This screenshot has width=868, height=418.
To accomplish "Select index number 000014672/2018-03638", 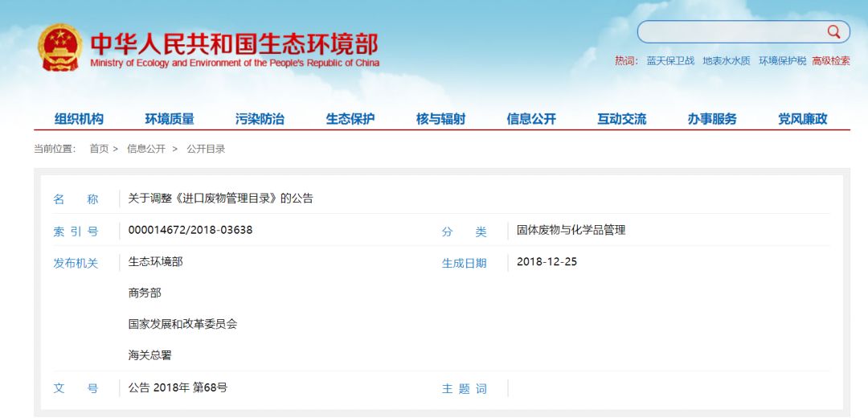I will click(190, 229).
